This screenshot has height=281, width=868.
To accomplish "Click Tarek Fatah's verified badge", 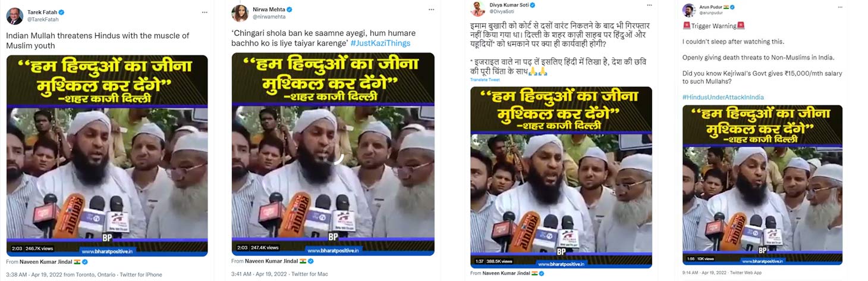I will [61, 12].
